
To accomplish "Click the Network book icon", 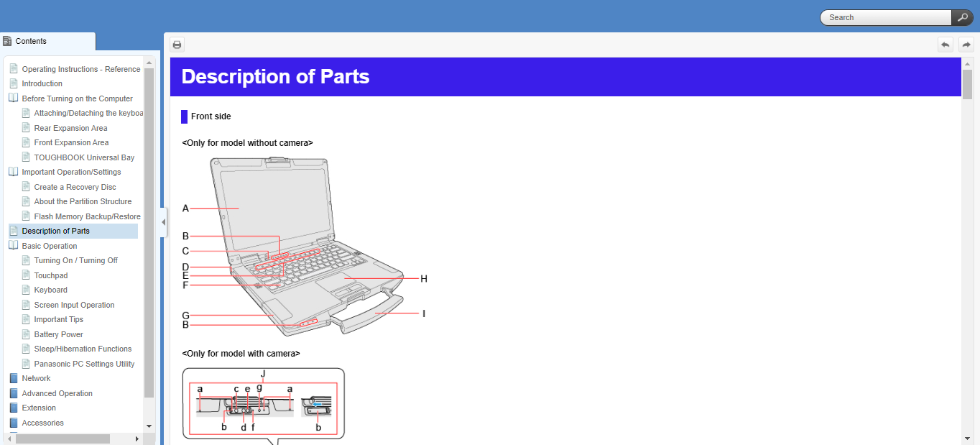I will click(x=13, y=378).
